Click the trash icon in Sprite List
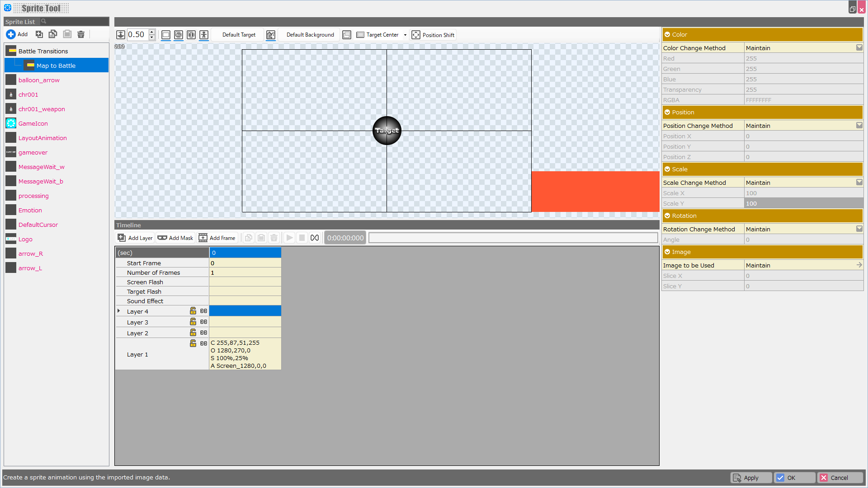868x488 pixels. click(x=81, y=34)
